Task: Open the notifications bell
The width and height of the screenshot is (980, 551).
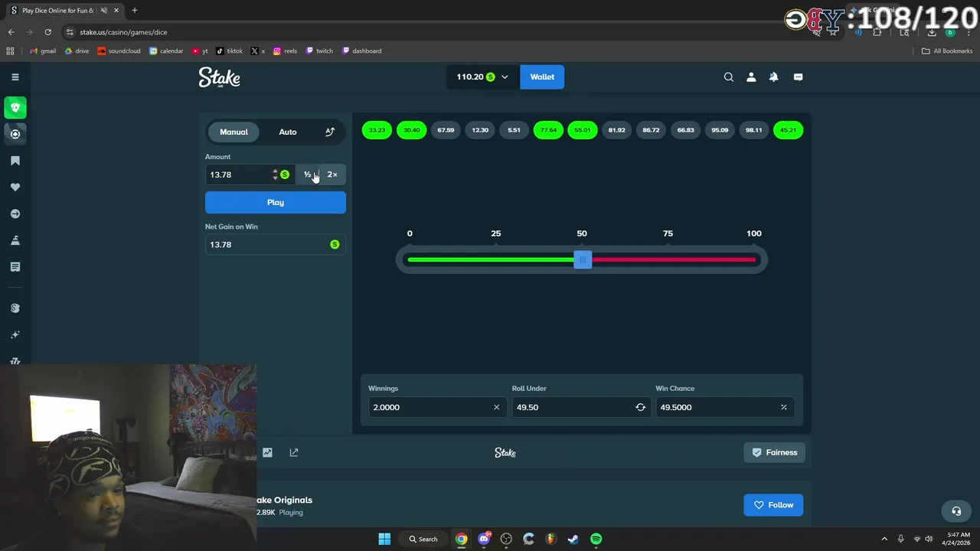Action: pos(773,77)
